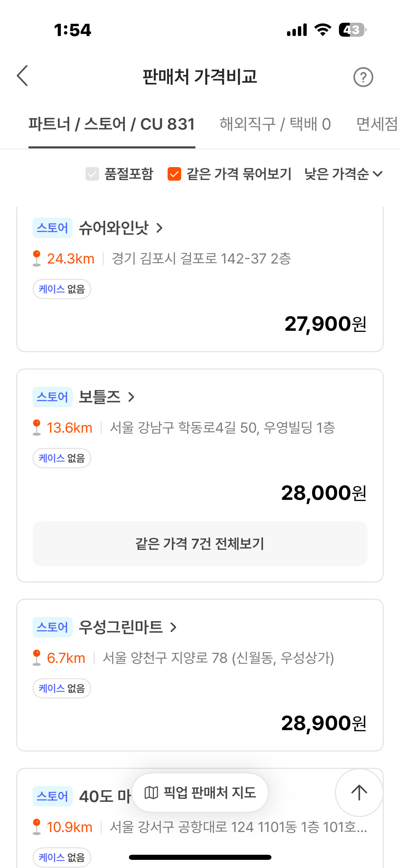The width and height of the screenshot is (400, 868).
Task: Tap the 케이스 없음 tag under 슈어와인낫
Action: click(62, 289)
